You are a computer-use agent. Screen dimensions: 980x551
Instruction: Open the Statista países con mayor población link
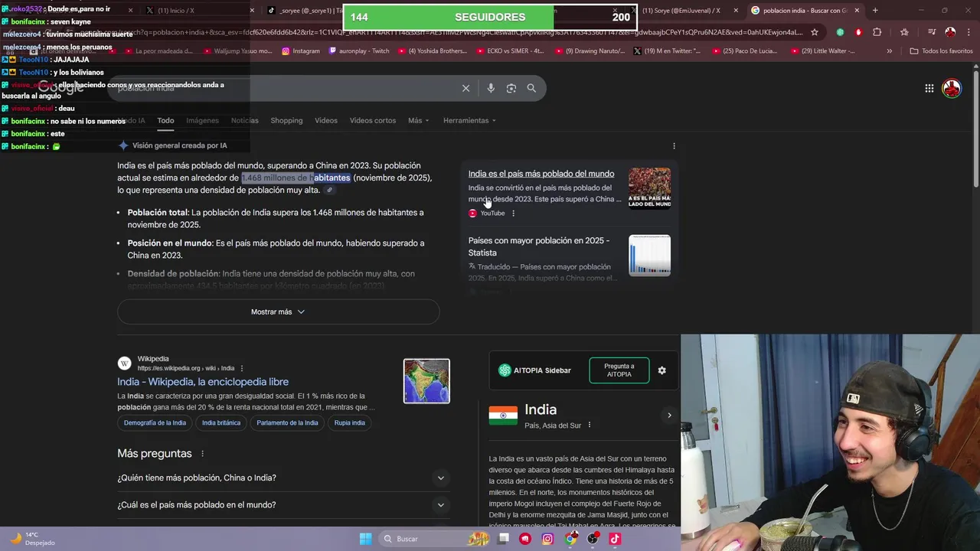click(539, 246)
